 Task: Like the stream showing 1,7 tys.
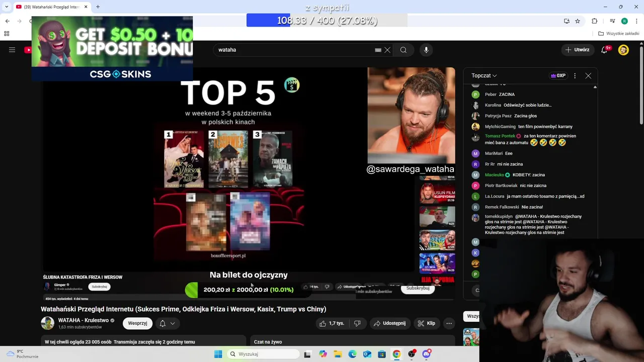pos(332,323)
